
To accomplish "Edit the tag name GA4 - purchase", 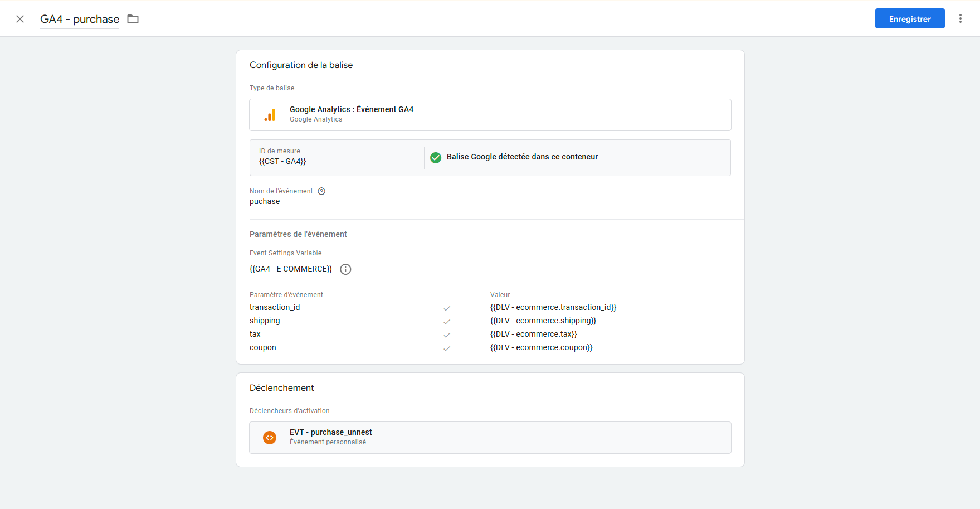I will click(80, 19).
